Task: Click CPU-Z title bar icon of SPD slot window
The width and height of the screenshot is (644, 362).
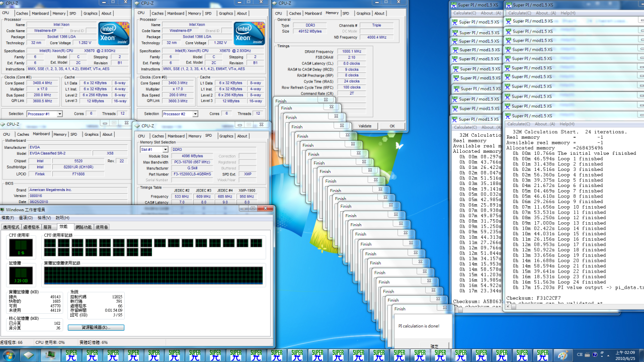Action: click(138, 126)
